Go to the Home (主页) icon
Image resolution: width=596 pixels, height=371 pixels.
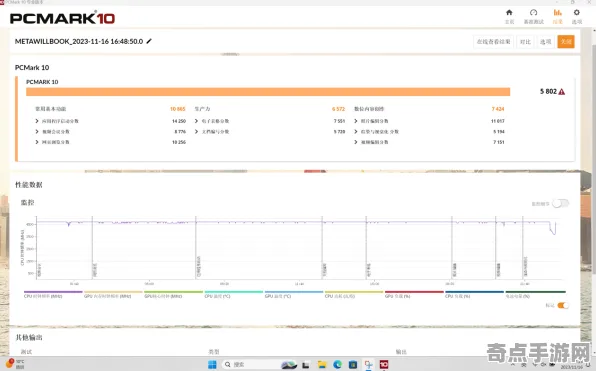click(x=509, y=16)
